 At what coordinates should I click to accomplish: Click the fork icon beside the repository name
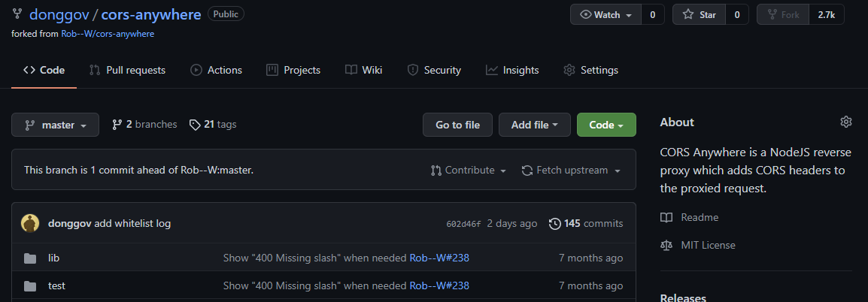coord(17,14)
